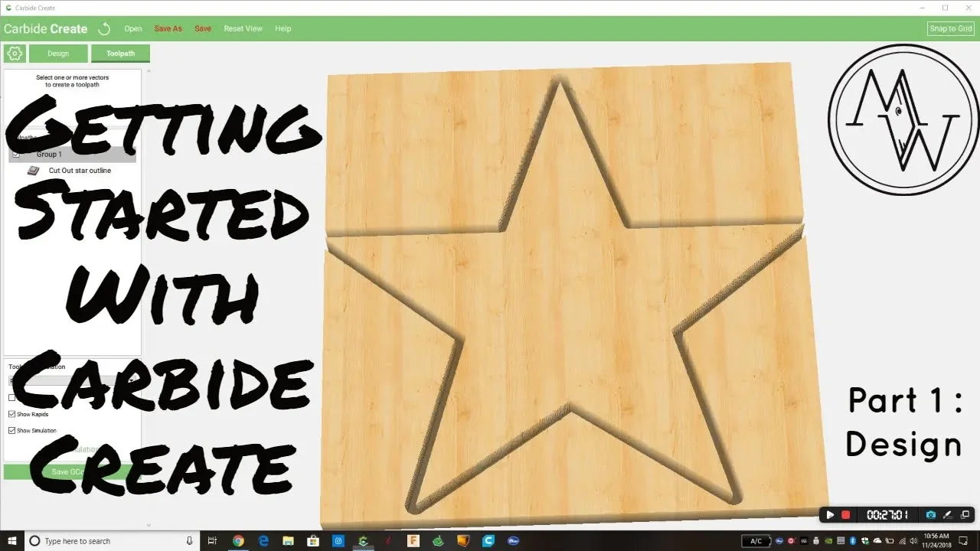This screenshot has height=551, width=980.
Task: Open the Help menu
Action: [283, 28]
